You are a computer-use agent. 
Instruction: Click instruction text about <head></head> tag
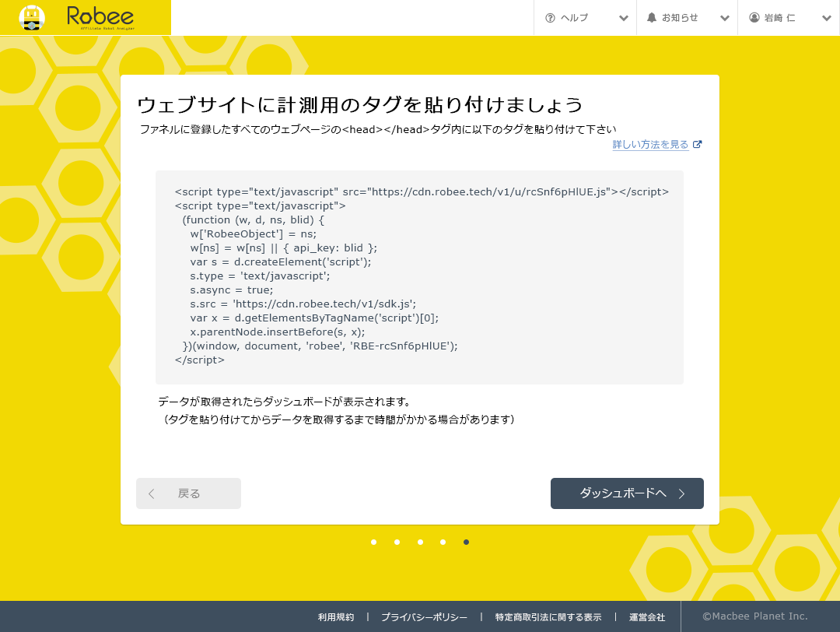point(378,129)
